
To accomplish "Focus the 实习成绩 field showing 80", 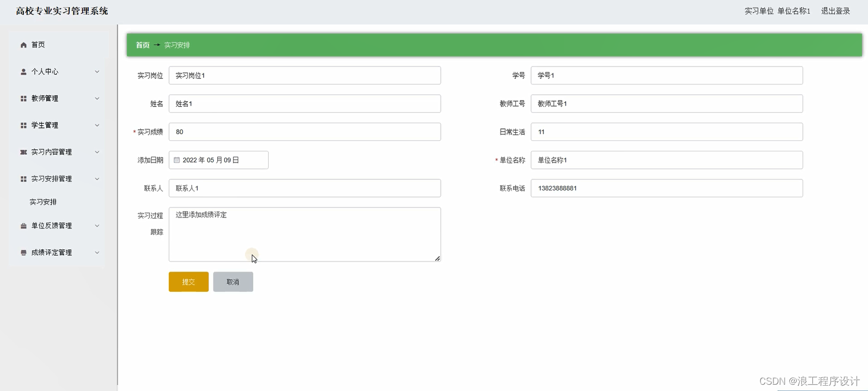I will click(x=304, y=132).
